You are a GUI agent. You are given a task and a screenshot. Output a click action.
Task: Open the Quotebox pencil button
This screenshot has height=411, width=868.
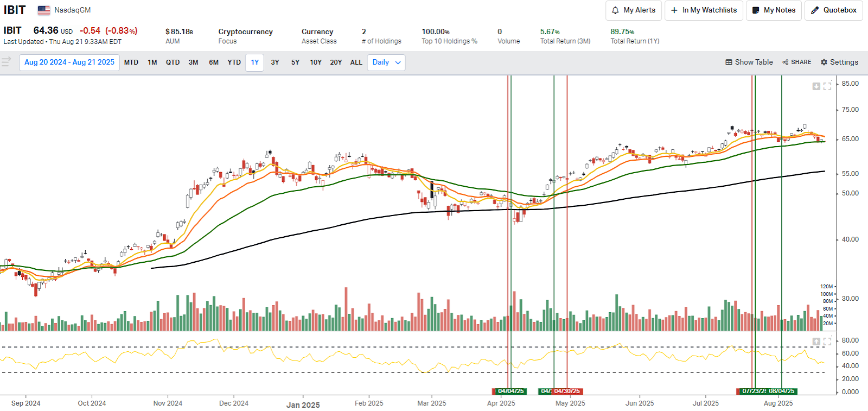pyautogui.click(x=833, y=10)
